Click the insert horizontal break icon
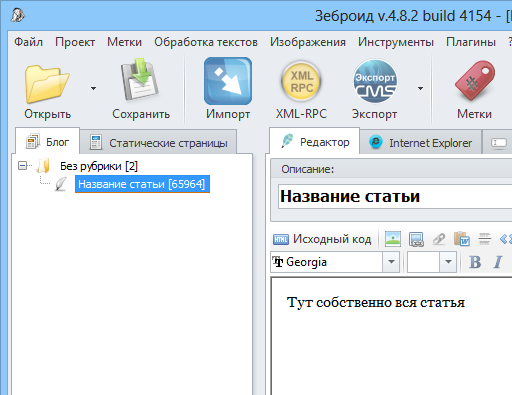The height and width of the screenshot is (395, 512). pos(485,239)
